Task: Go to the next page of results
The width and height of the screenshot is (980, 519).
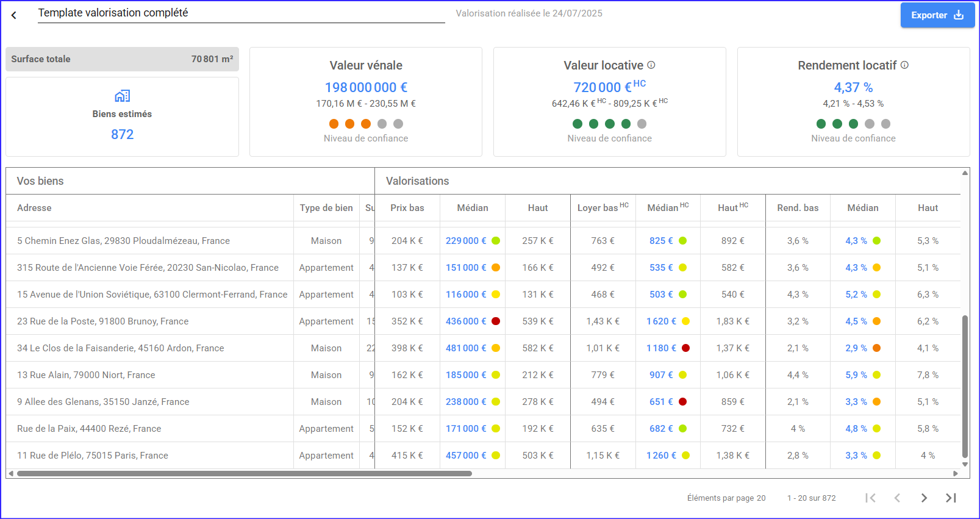Action: 924,498
